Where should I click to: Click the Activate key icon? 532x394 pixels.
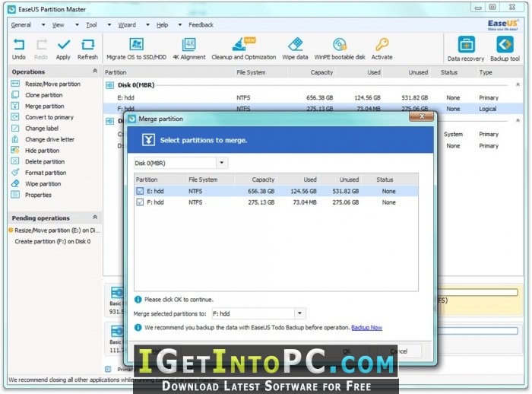[x=382, y=49]
